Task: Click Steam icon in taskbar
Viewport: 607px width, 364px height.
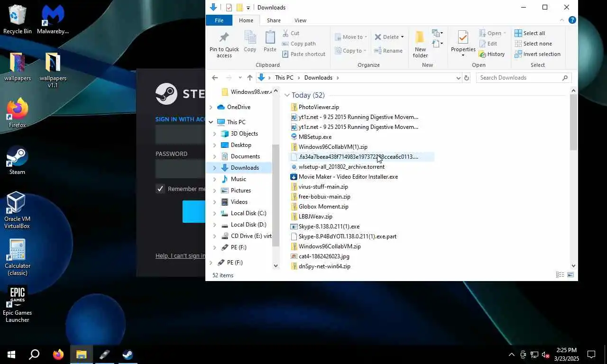Action: [x=128, y=355]
